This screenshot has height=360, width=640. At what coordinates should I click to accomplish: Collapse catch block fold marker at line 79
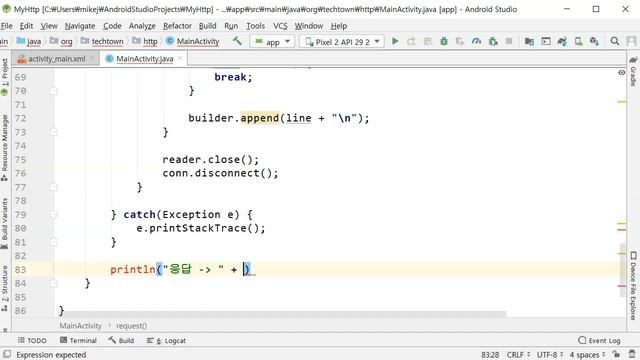pos(53,214)
